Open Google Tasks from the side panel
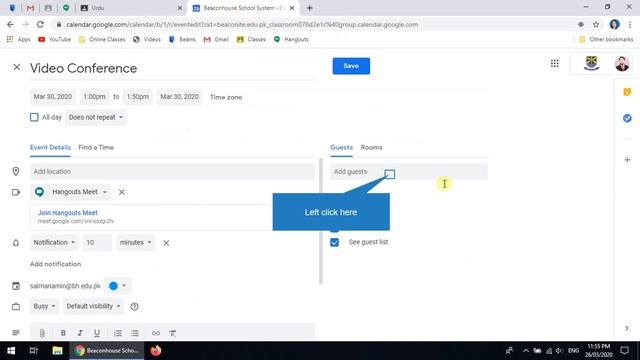The width and height of the screenshot is (640, 360). click(627, 118)
